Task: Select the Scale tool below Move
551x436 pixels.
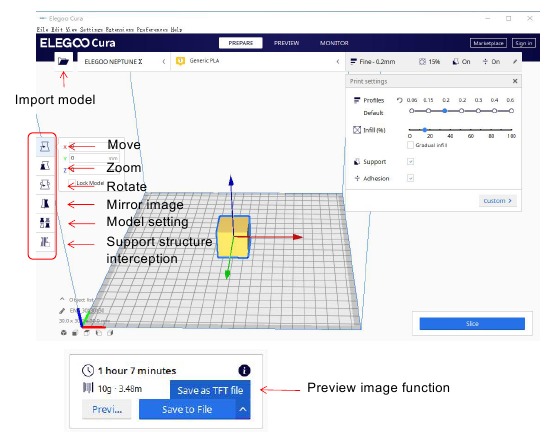Action: point(45,165)
